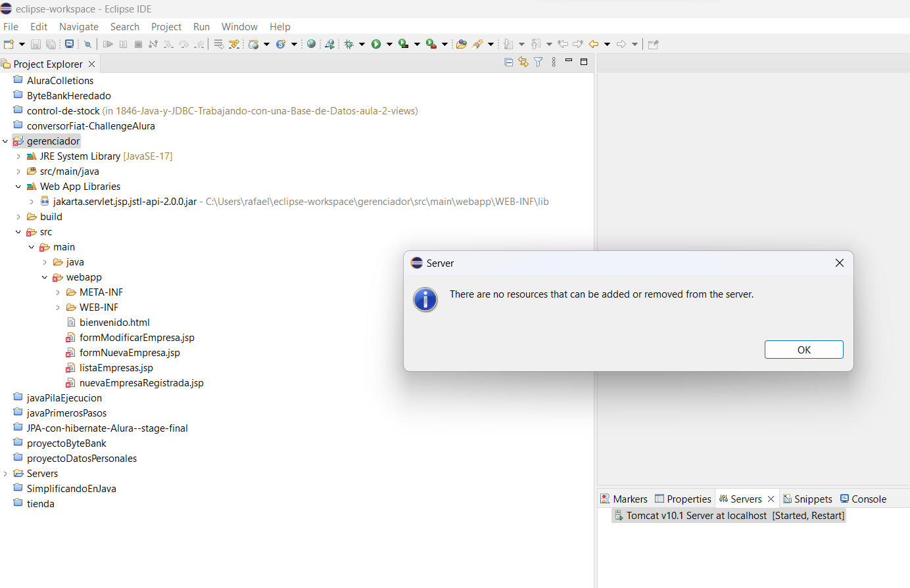Viewport: 910px width, 588px height.
Task: Click the Resume debug icon
Action: 108,44
